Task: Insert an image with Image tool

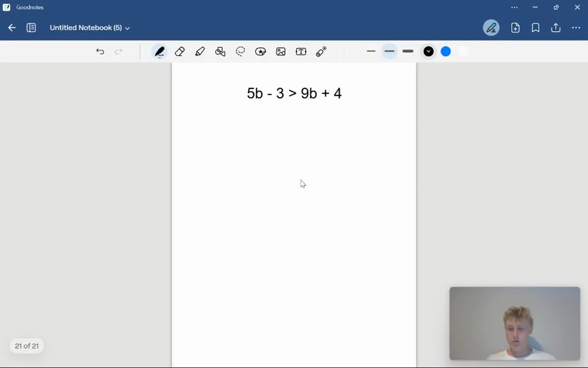Action: pyautogui.click(x=281, y=52)
